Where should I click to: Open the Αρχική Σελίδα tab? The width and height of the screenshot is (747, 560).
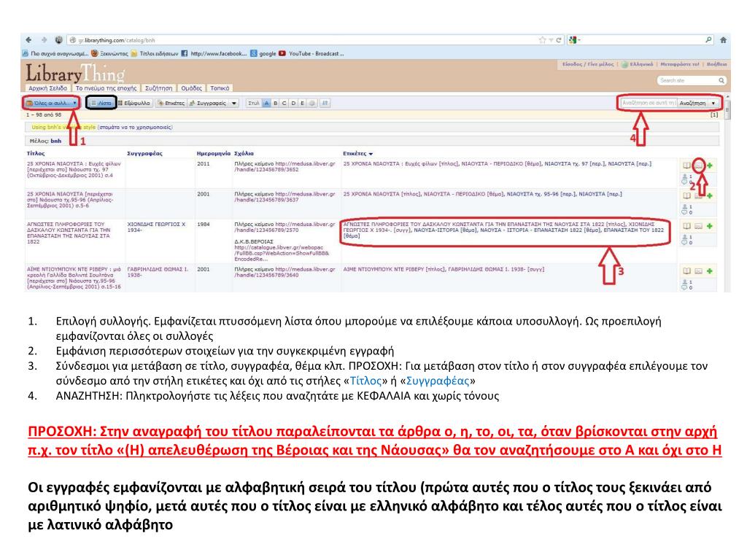47,88
